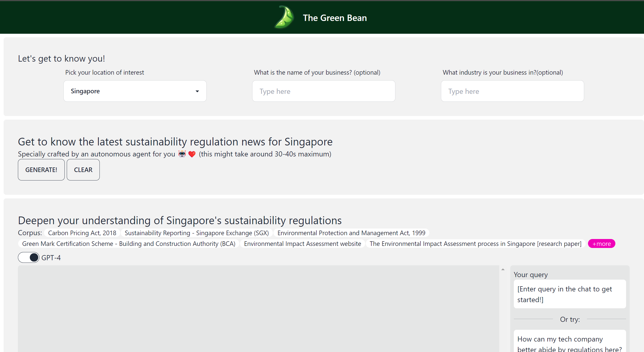Click the scroll up arrow in chat panel
The width and height of the screenshot is (644, 352).
pyautogui.click(x=503, y=269)
